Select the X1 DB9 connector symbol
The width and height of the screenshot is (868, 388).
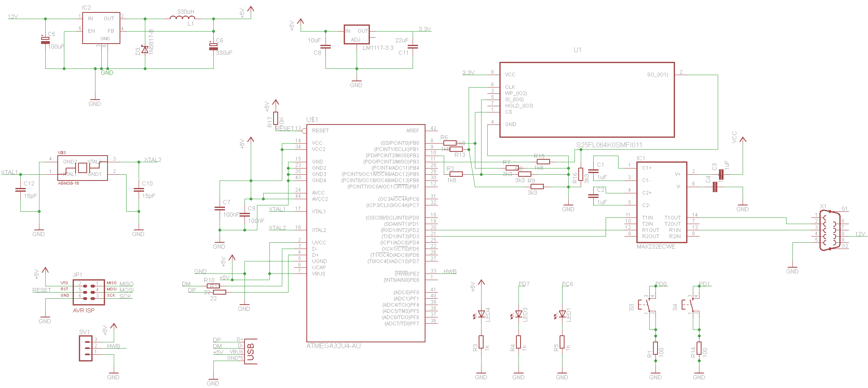tap(829, 230)
